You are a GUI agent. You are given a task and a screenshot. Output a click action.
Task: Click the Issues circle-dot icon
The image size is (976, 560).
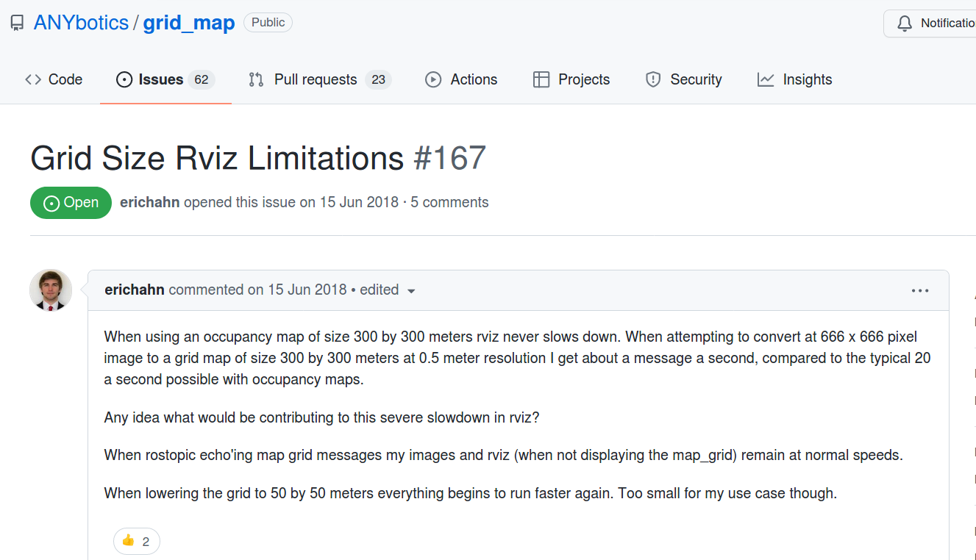tap(123, 79)
